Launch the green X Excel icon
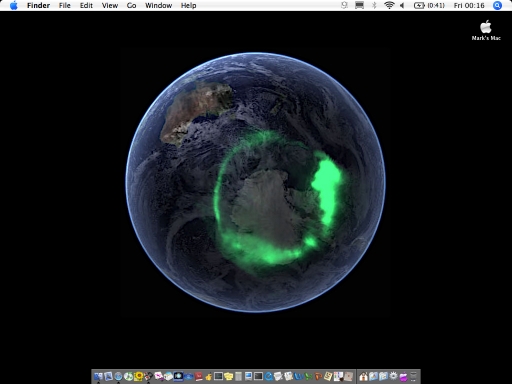This screenshot has width=512, height=384. 309,376
